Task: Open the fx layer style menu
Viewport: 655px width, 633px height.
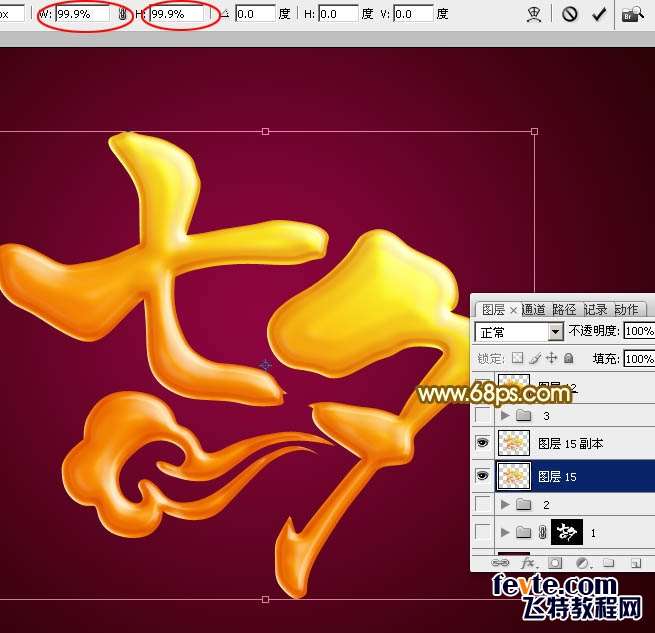Action: 528,563
